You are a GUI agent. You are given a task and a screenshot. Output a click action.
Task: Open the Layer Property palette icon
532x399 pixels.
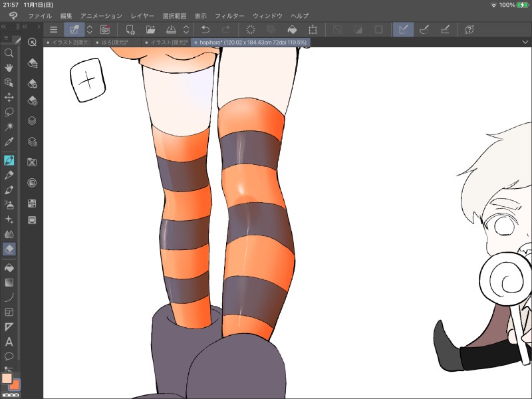[x=32, y=142]
